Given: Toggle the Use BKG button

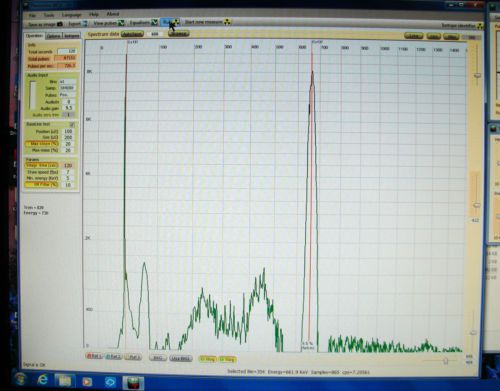Looking at the screenshot, I should pyautogui.click(x=180, y=358).
